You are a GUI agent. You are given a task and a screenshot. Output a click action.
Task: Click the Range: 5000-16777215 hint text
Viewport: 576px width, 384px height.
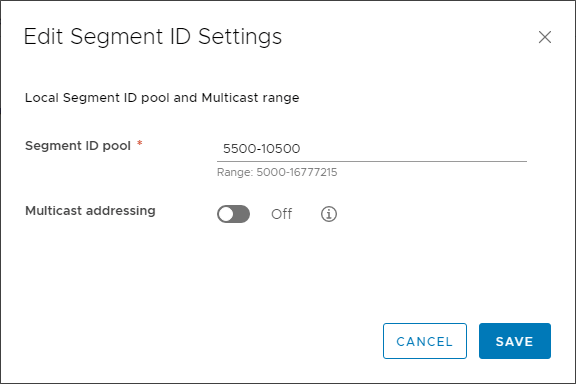[x=277, y=172]
